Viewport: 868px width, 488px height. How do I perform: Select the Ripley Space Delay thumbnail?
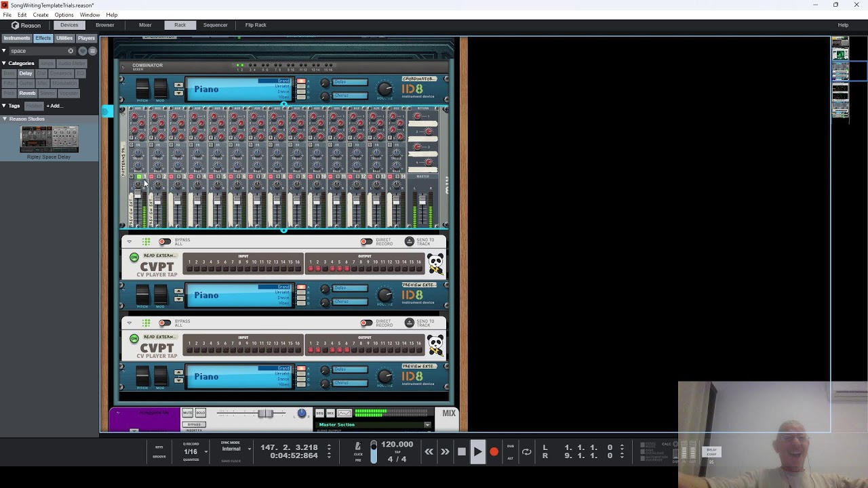[49, 140]
